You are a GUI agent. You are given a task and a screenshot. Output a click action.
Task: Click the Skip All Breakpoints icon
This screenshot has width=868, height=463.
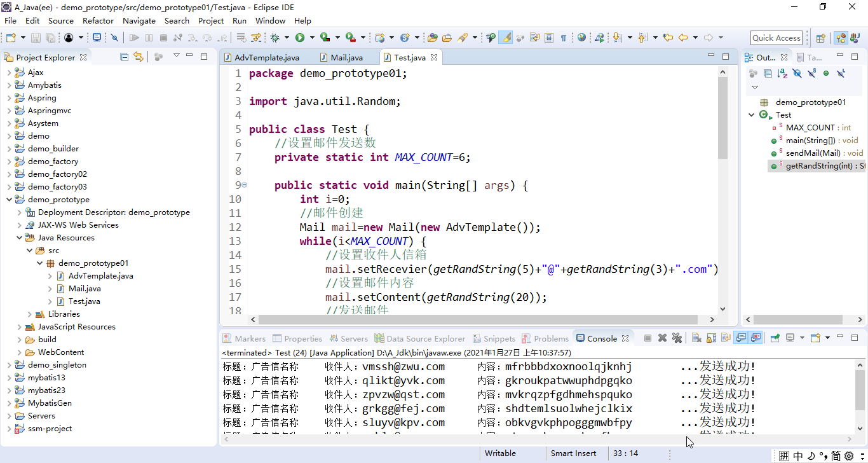pos(114,38)
